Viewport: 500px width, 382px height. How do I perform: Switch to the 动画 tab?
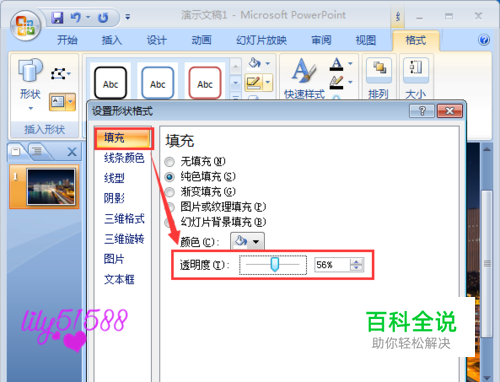[x=201, y=40]
